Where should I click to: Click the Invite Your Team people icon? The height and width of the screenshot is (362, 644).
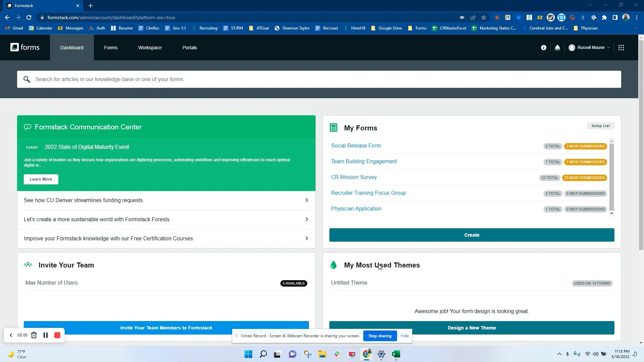pos(28,265)
